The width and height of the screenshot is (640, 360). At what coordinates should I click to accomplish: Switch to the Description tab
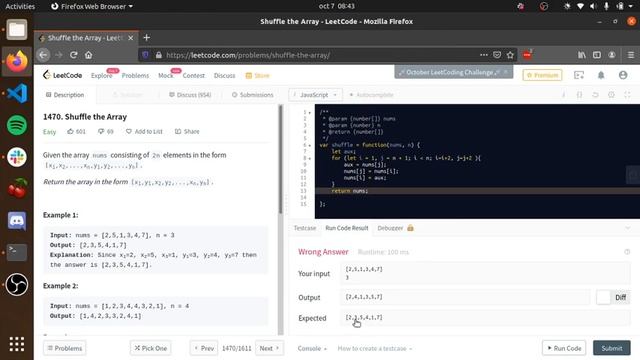[65, 95]
